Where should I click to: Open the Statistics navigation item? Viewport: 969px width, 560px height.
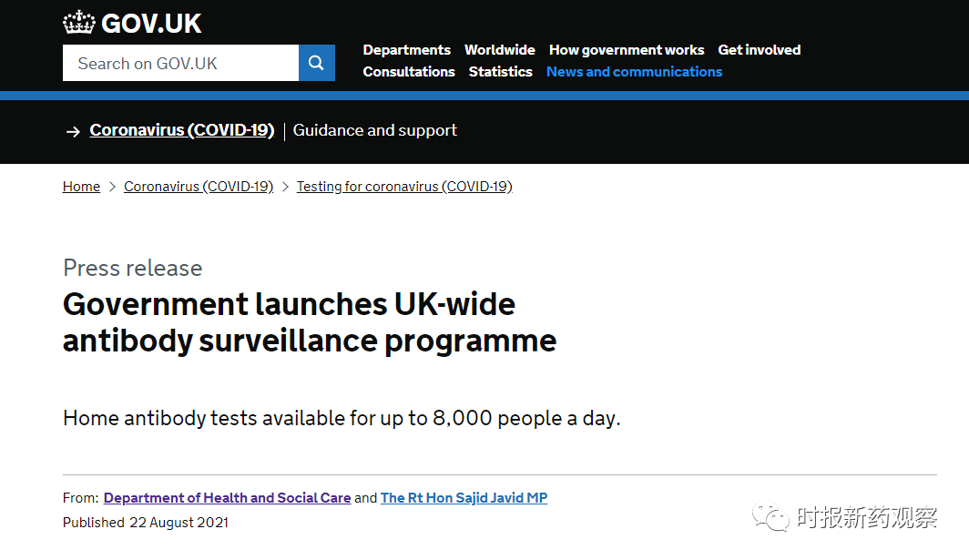pyautogui.click(x=500, y=72)
